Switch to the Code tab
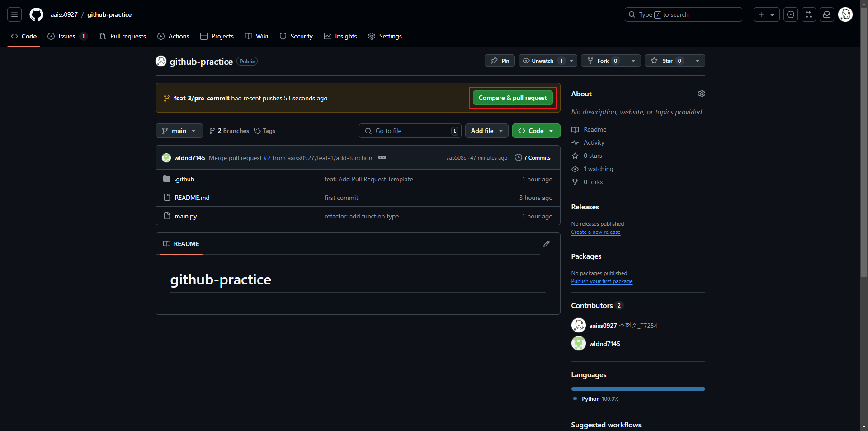This screenshot has width=868, height=431. coord(24,36)
